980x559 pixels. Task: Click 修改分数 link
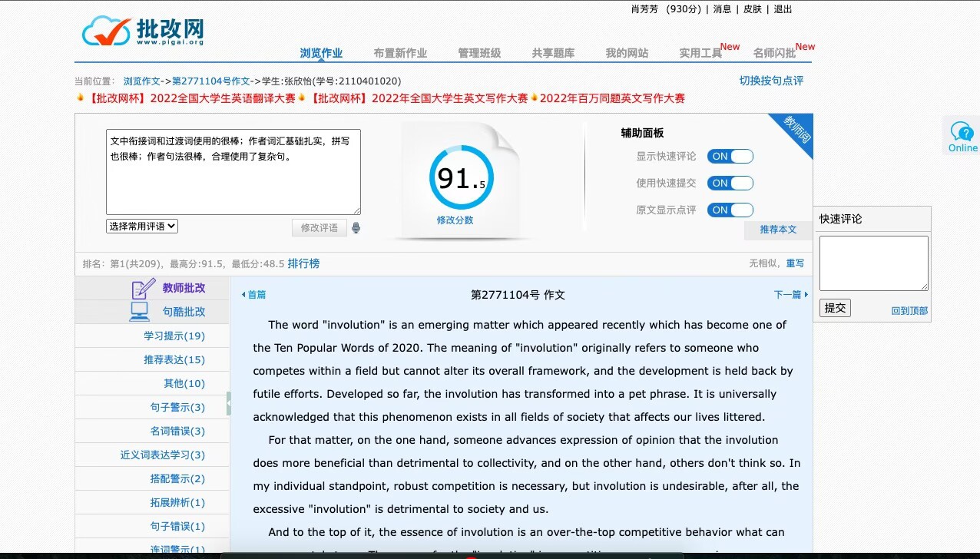click(455, 220)
